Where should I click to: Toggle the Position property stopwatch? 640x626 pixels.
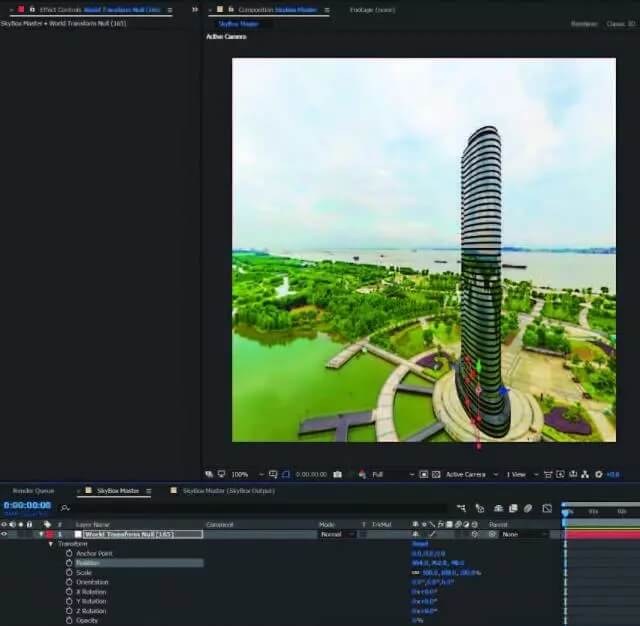point(69,563)
